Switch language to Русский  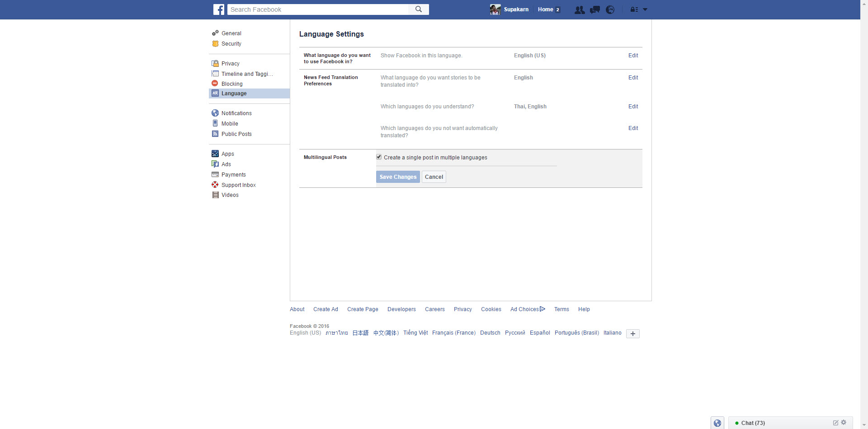tap(515, 333)
